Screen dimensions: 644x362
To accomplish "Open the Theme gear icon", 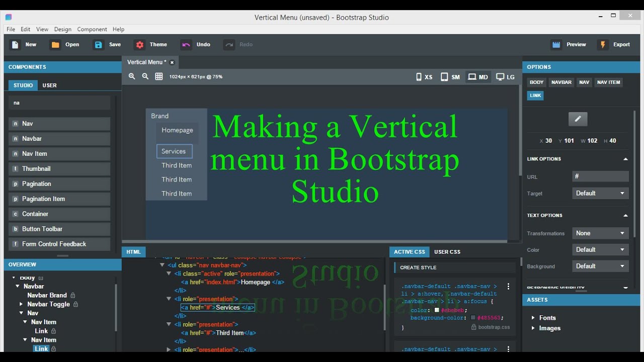I will pos(139,45).
